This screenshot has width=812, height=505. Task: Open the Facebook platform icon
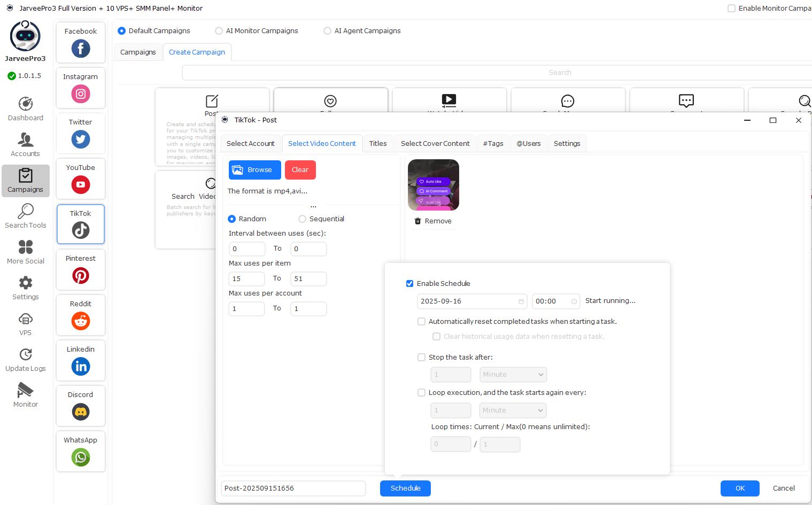click(x=81, y=49)
